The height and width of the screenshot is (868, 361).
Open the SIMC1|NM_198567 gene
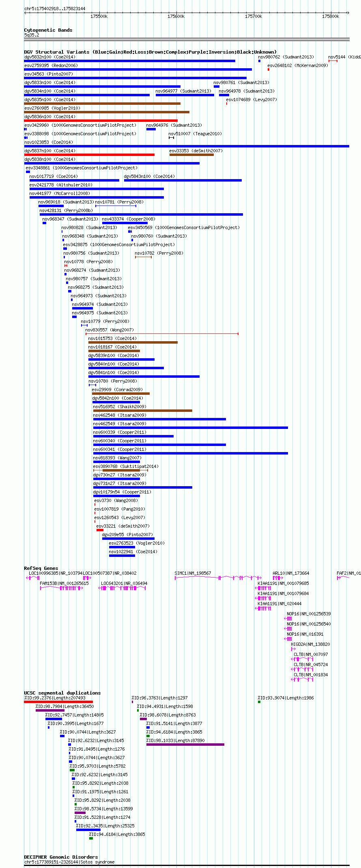point(218,578)
